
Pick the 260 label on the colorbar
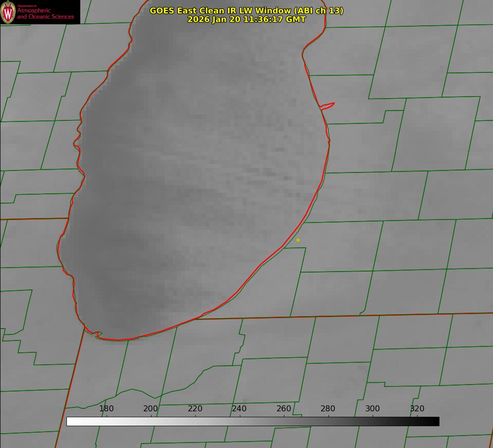(284, 409)
